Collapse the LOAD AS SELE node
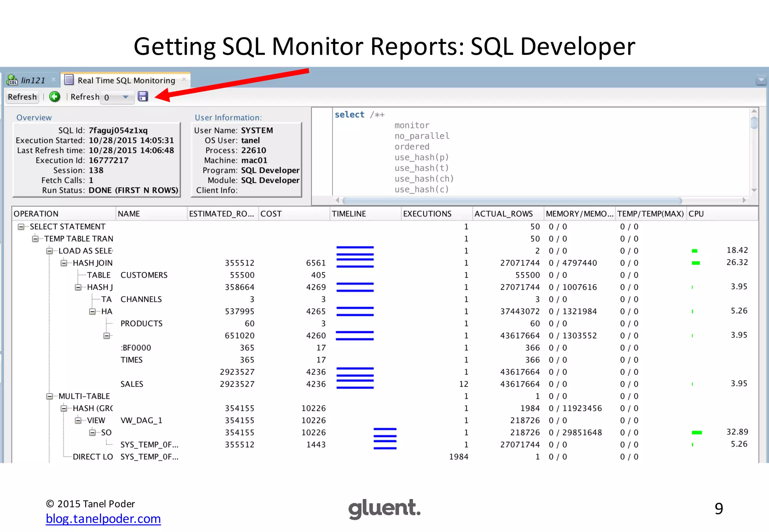 [x=50, y=251]
